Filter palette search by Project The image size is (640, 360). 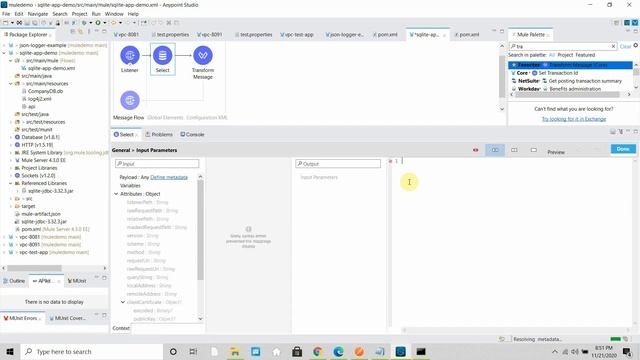pos(565,55)
